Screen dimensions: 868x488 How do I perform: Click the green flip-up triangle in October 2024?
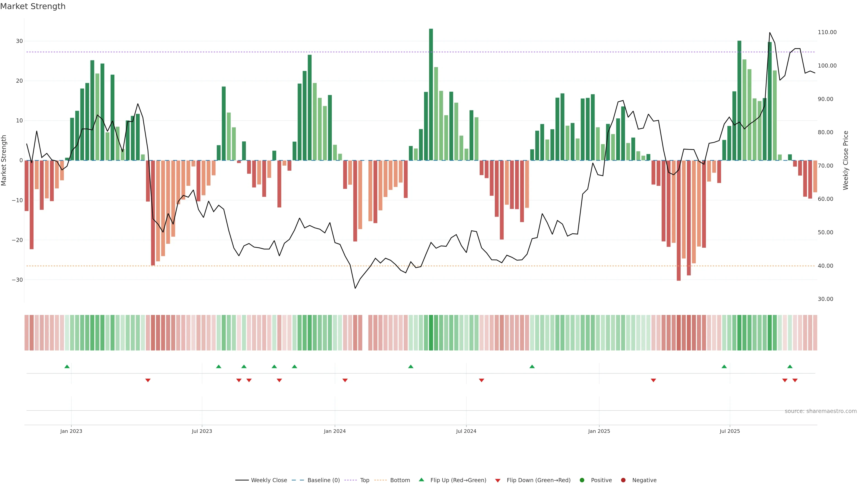pos(532,366)
